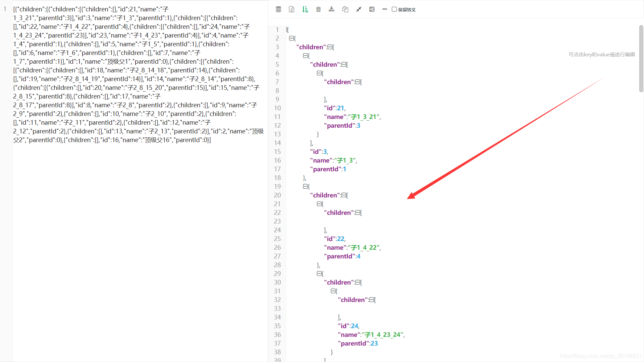Click the parentId key on line 17

326,169
